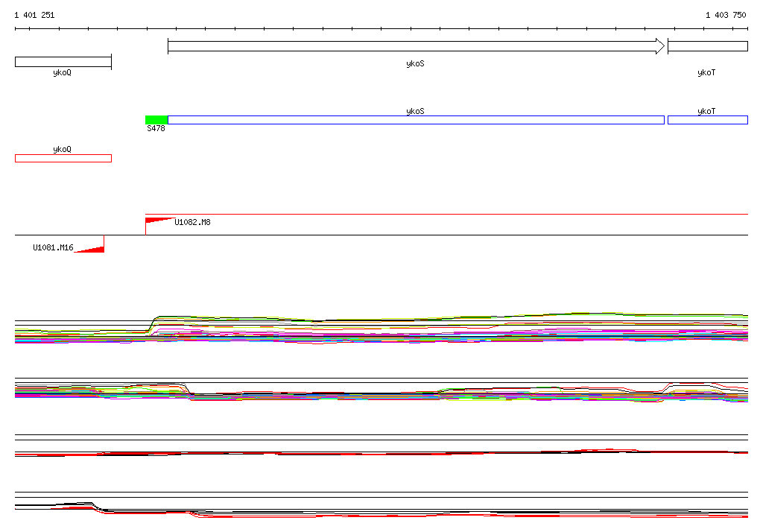
Task: Click the blue ykoT rectangle
Action: (x=708, y=120)
